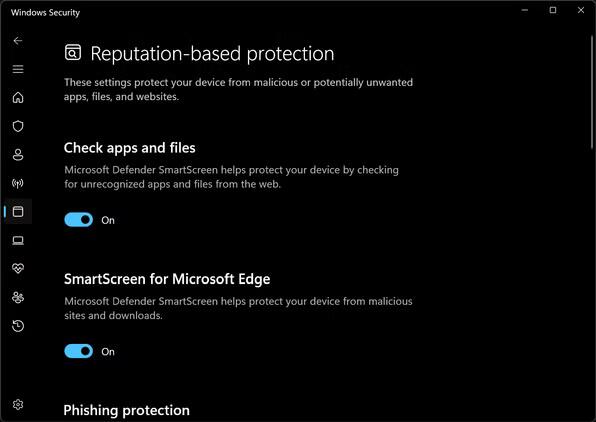Open the Home sidebar icon
This screenshot has width=596, height=422.
coord(18,98)
